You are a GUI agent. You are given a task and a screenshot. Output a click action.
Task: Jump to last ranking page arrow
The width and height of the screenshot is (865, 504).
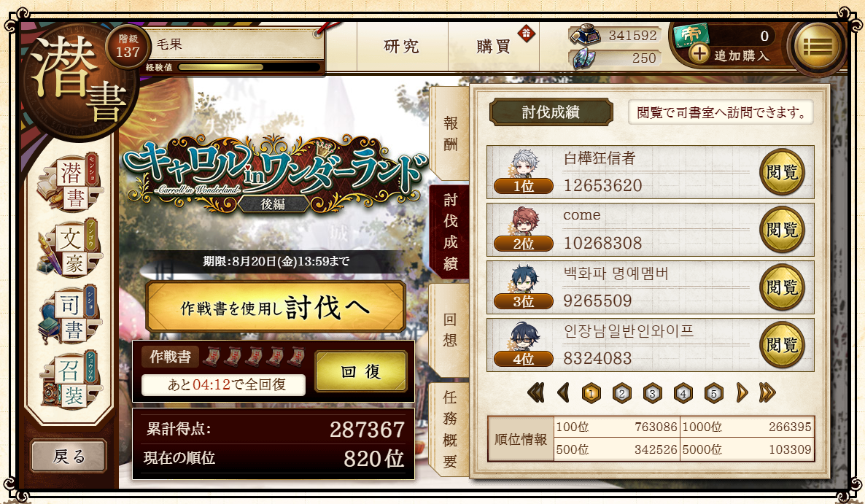click(767, 392)
